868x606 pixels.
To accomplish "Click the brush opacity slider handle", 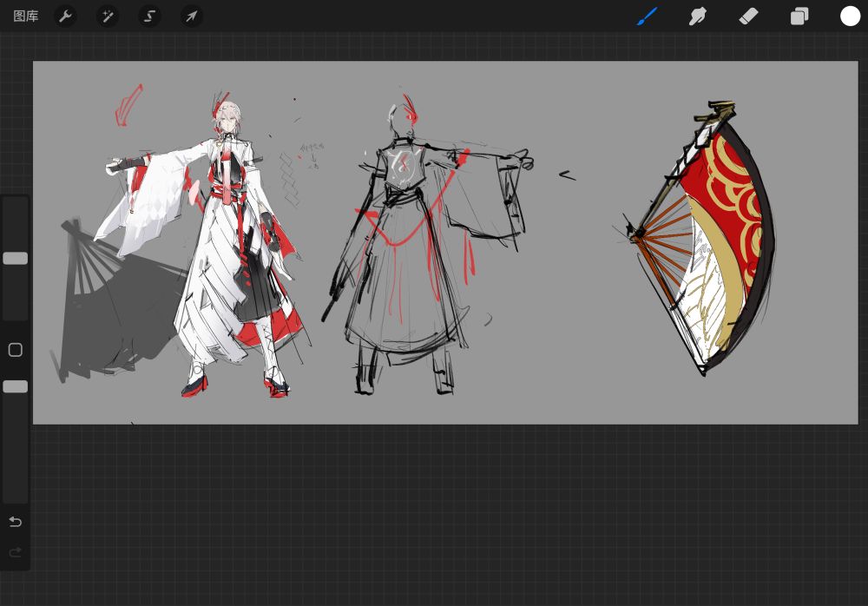I will point(16,386).
